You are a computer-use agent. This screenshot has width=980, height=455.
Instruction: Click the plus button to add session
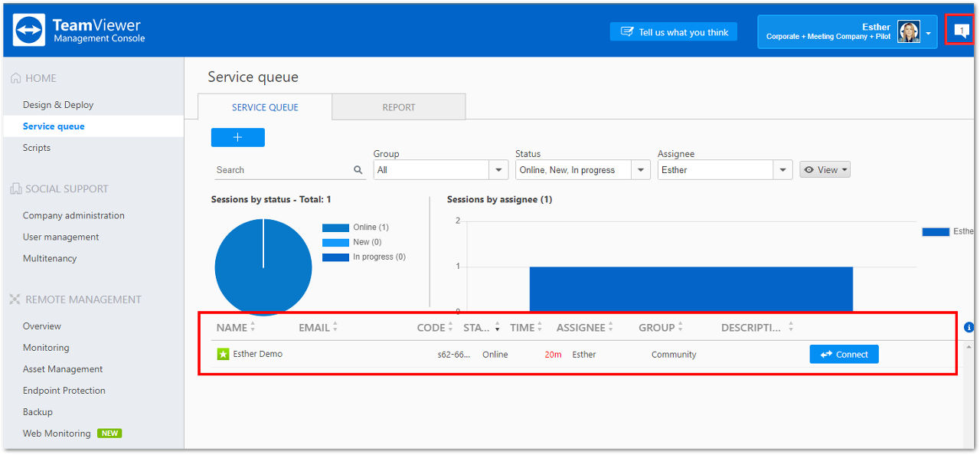237,137
